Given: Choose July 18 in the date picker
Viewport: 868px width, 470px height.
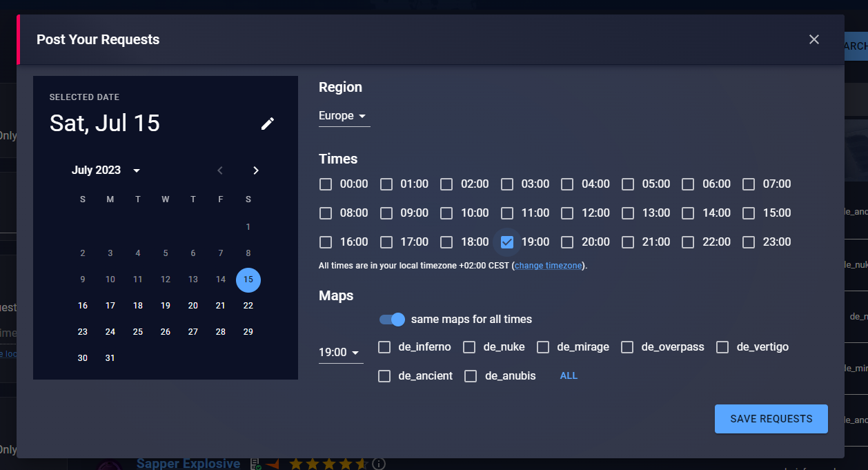Looking at the screenshot, I should tap(138, 306).
